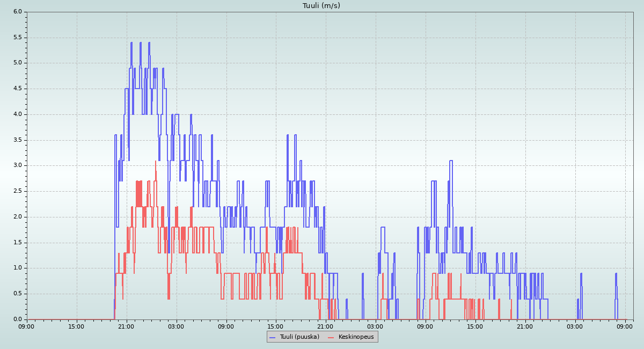Click the 1.0 vertical axis label
Screen dimensions: 644x349
click(17, 268)
